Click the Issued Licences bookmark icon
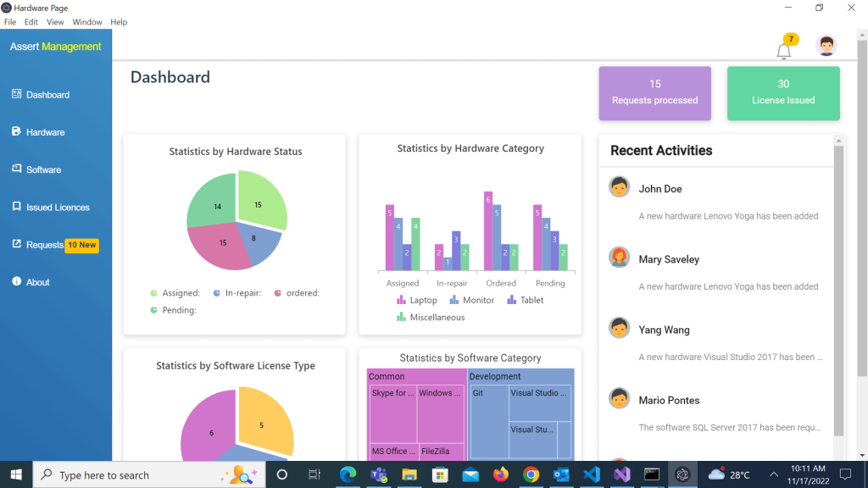The image size is (868, 488). click(16, 207)
